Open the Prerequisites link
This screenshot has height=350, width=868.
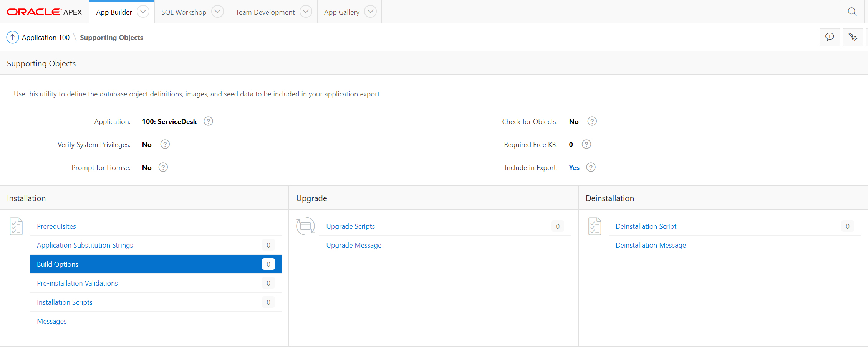coord(56,226)
